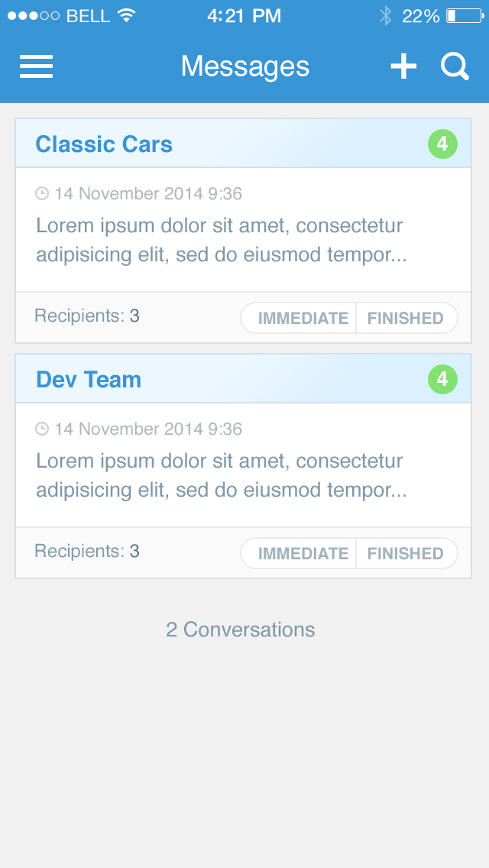Click clock icon in Classic Cars message

(42, 193)
